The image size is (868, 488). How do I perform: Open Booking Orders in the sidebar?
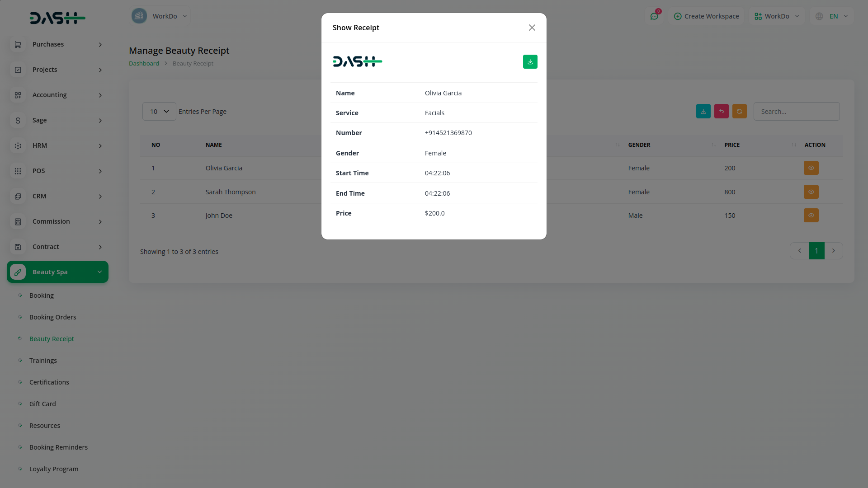52,317
